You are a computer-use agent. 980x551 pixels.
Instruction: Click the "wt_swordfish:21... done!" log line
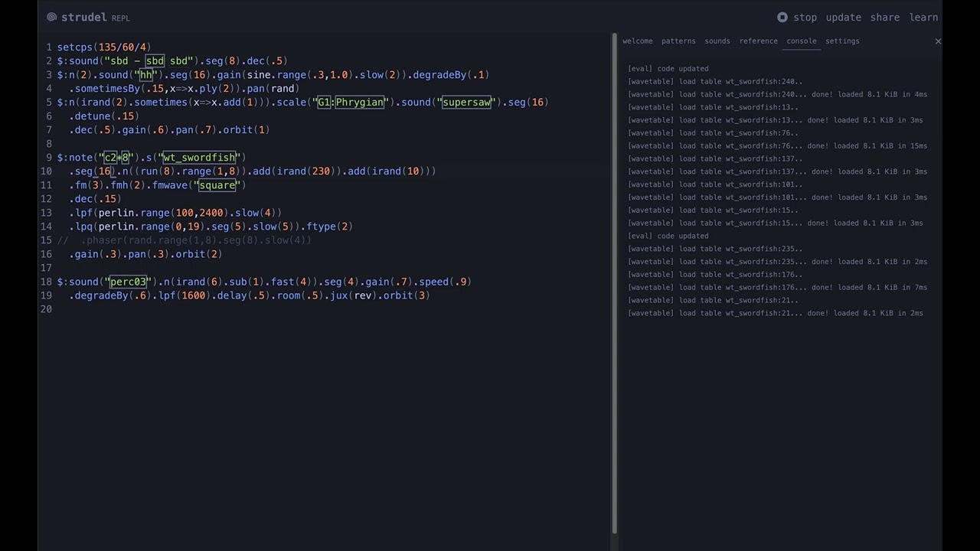click(776, 313)
